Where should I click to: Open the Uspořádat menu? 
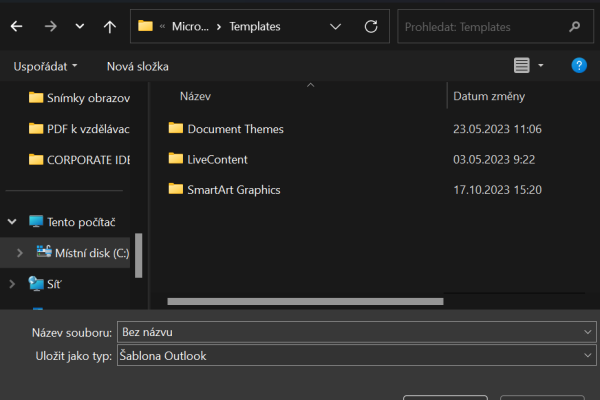point(45,66)
